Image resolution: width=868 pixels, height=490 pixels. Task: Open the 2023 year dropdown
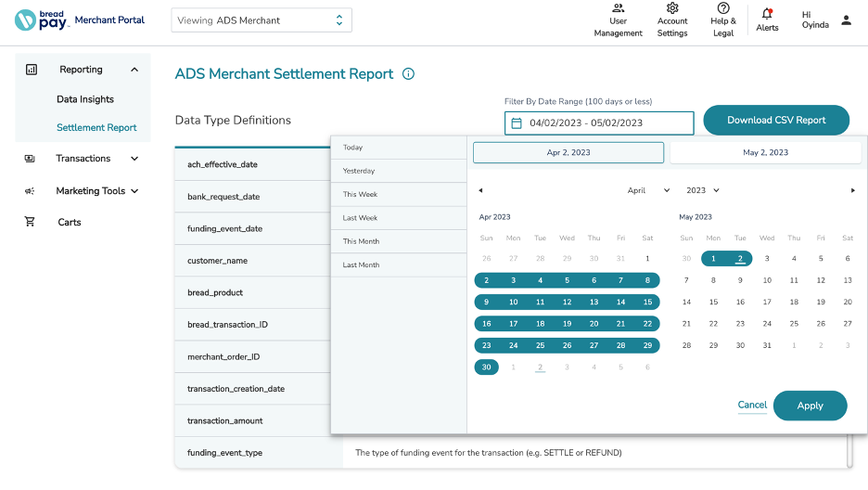[702, 190]
